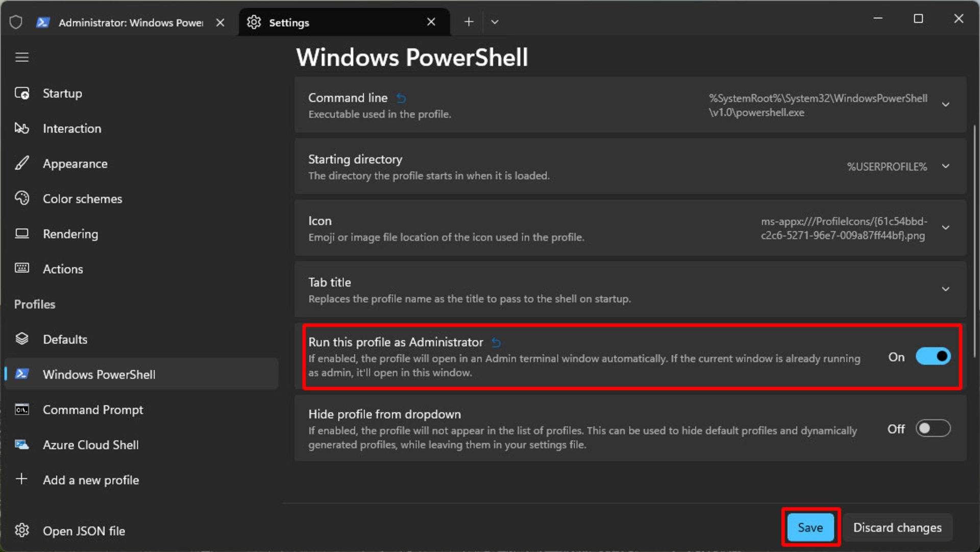Turn off Run this profile as Administrator
980x552 pixels.
(x=933, y=356)
